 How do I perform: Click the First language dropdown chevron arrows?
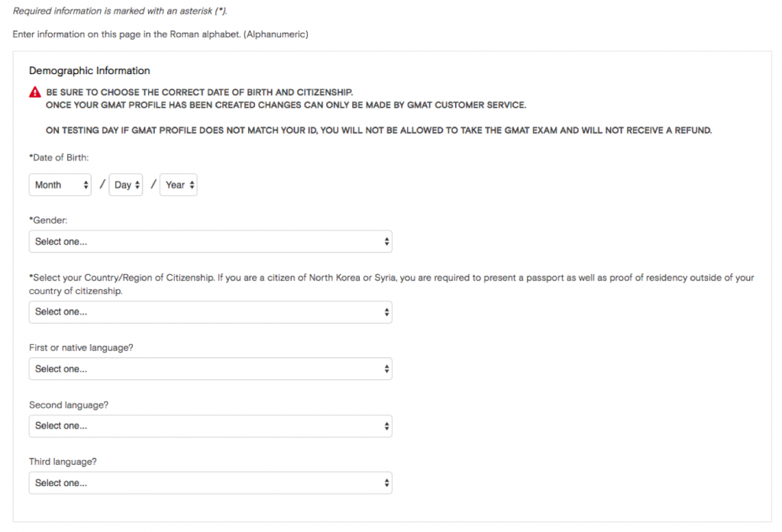(386, 369)
